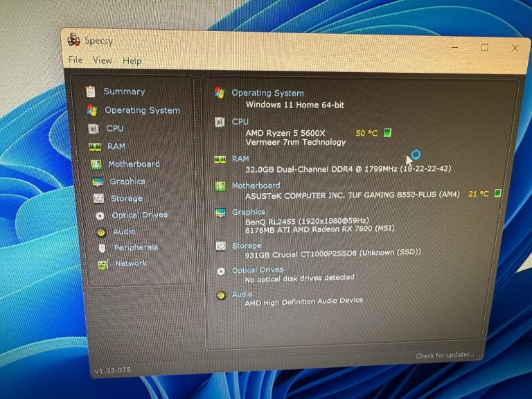
Task: Click the green motherboard temperature indicator
Action: [x=497, y=194]
